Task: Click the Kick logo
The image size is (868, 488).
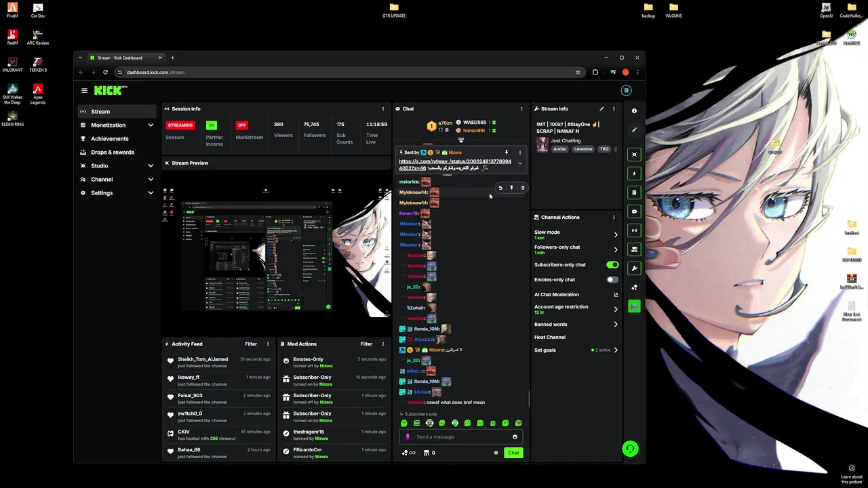Action: click(111, 90)
